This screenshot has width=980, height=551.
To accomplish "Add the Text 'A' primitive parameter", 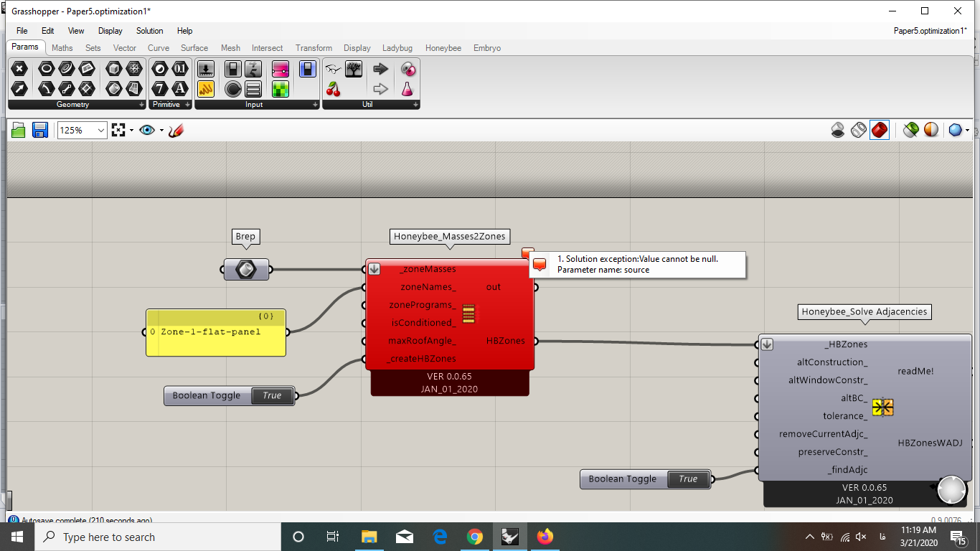I will click(180, 89).
